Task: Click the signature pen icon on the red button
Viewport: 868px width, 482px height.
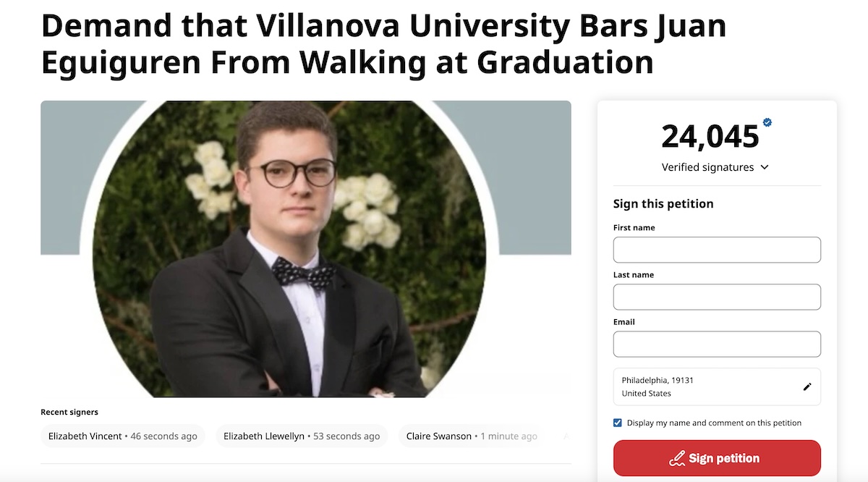Action: [678, 458]
